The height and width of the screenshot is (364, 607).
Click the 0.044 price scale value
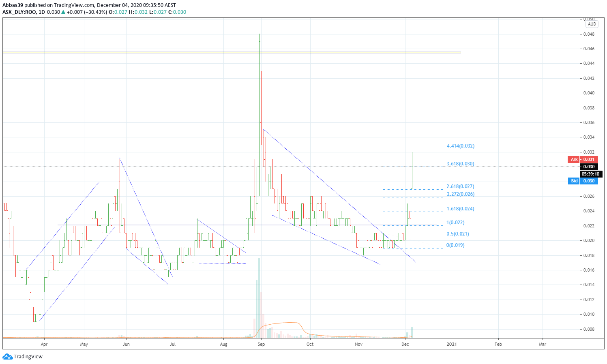pos(589,63)
